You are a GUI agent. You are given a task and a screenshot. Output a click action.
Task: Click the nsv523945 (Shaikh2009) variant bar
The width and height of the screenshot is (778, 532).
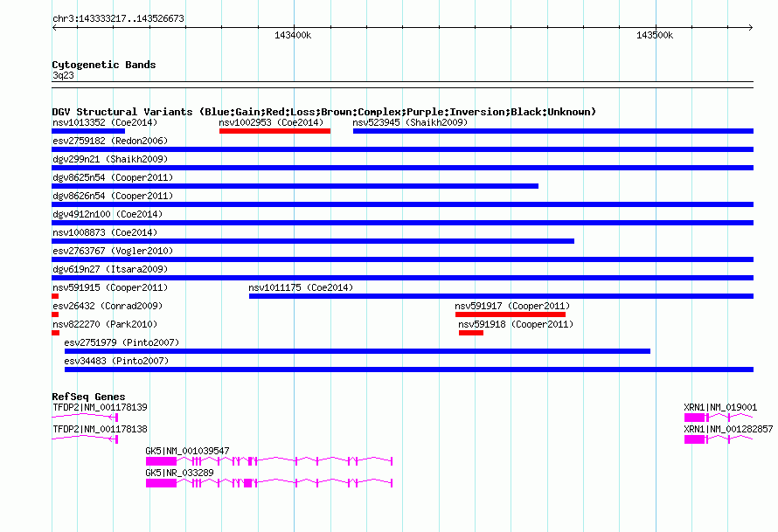[553, 131]
